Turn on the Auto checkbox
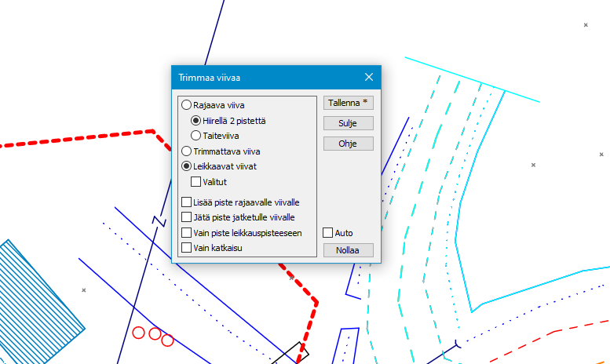Viewport: 610px width, 364px height. coord(328,233)
